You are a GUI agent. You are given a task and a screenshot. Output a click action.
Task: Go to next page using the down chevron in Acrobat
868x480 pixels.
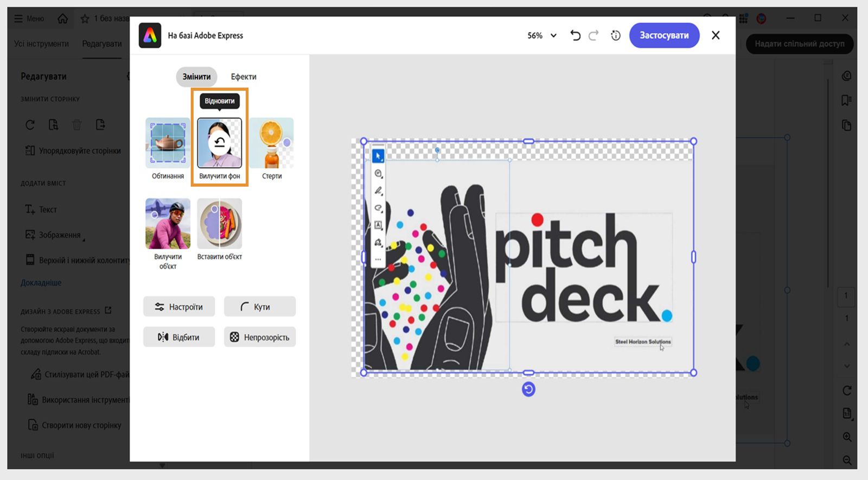[846, 366]
